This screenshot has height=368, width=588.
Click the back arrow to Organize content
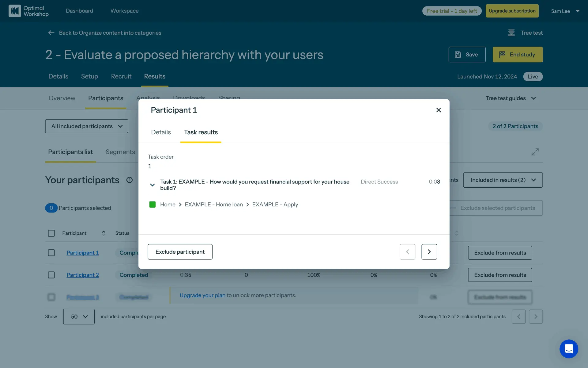pyautogui.click(x=51, y=33)
